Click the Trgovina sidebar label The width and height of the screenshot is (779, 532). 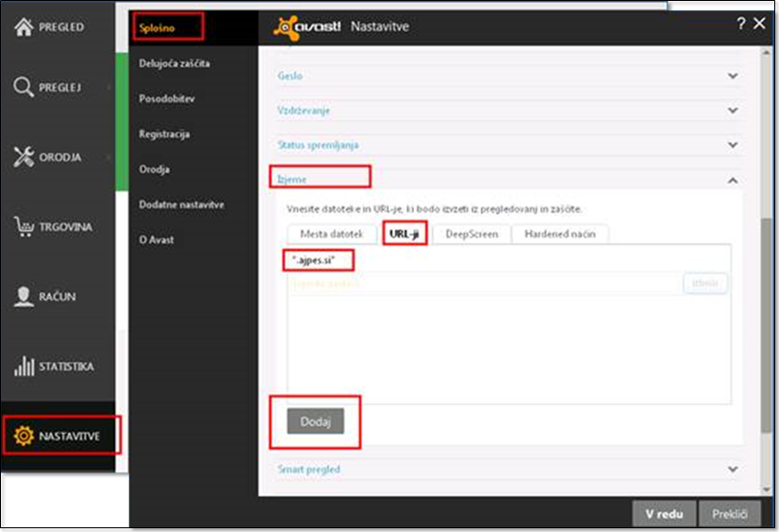coord(66,227)
